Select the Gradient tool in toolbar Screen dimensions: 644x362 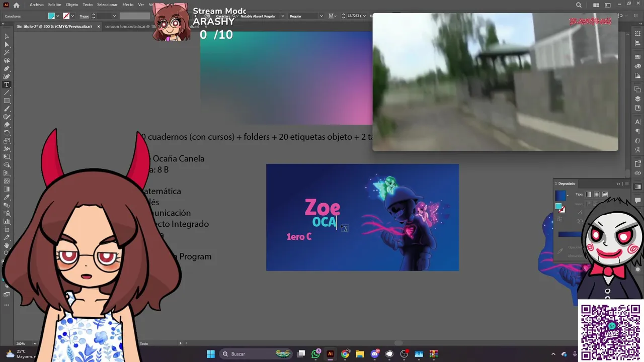(7, 189)
